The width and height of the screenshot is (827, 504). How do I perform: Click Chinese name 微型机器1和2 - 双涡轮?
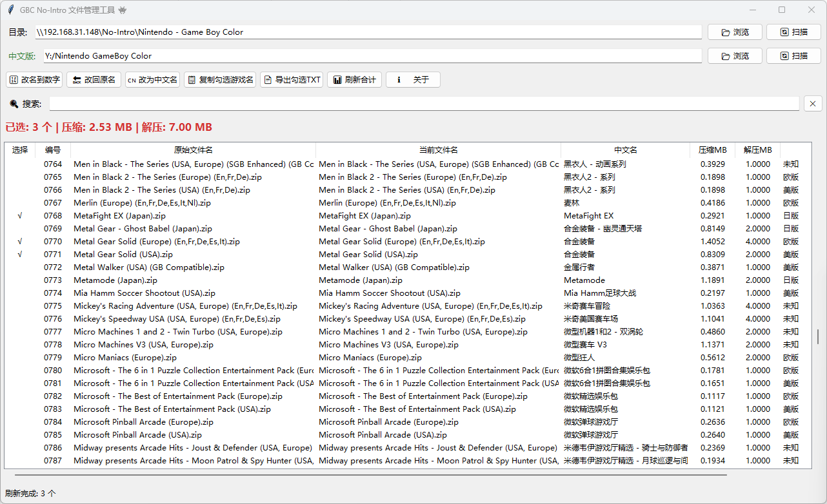tap(604, 332)
